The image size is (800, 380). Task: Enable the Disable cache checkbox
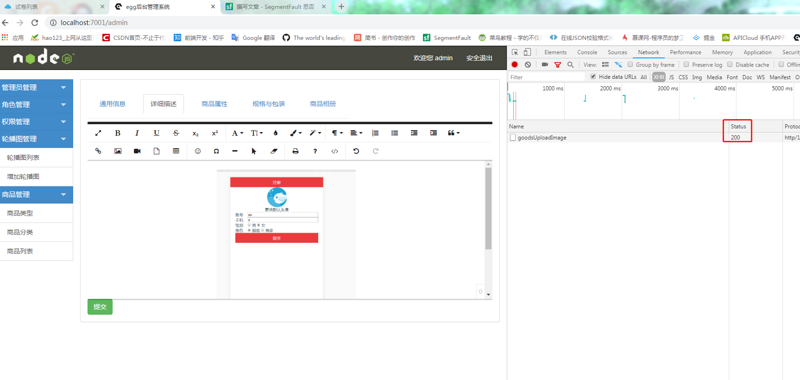point(730,65)
